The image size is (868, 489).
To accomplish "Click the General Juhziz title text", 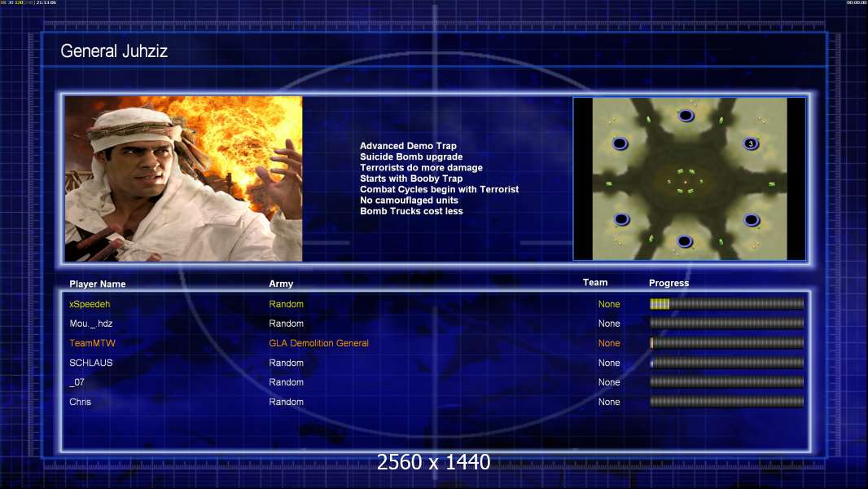I will [114, 52].
